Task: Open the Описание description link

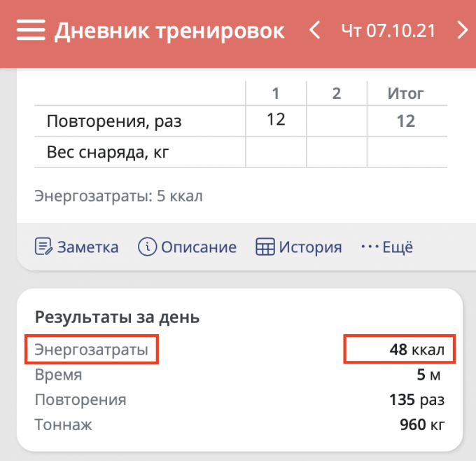Action: click(199, 247)
